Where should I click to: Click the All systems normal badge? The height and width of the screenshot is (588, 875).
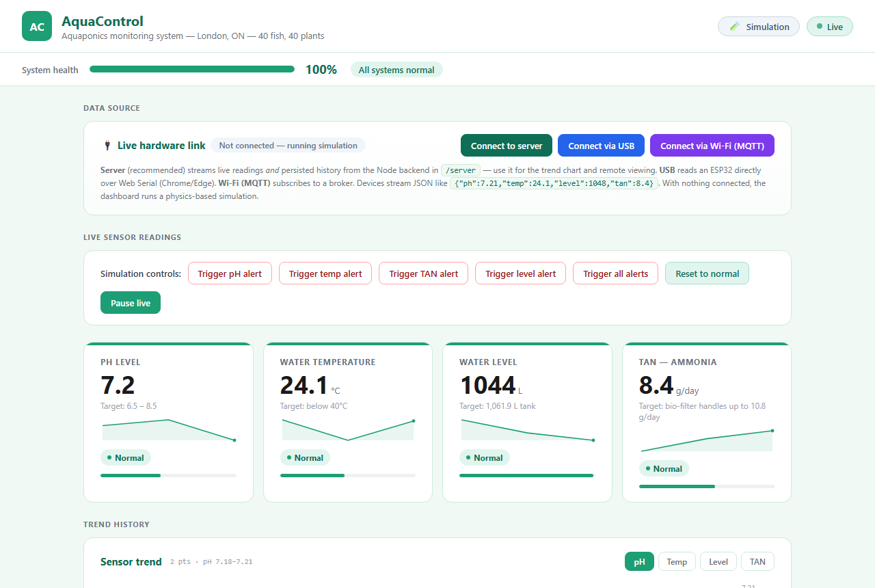(x=396, y=70)
